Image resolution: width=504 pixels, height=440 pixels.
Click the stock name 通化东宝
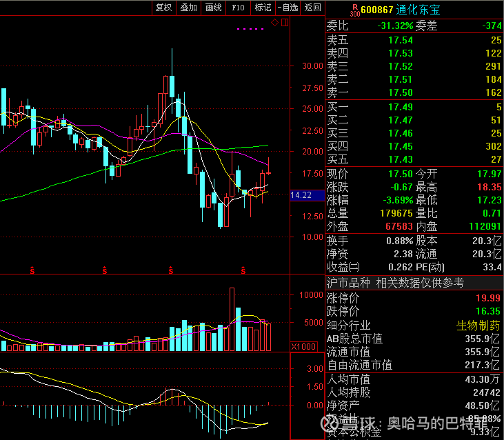coord(418,10)
